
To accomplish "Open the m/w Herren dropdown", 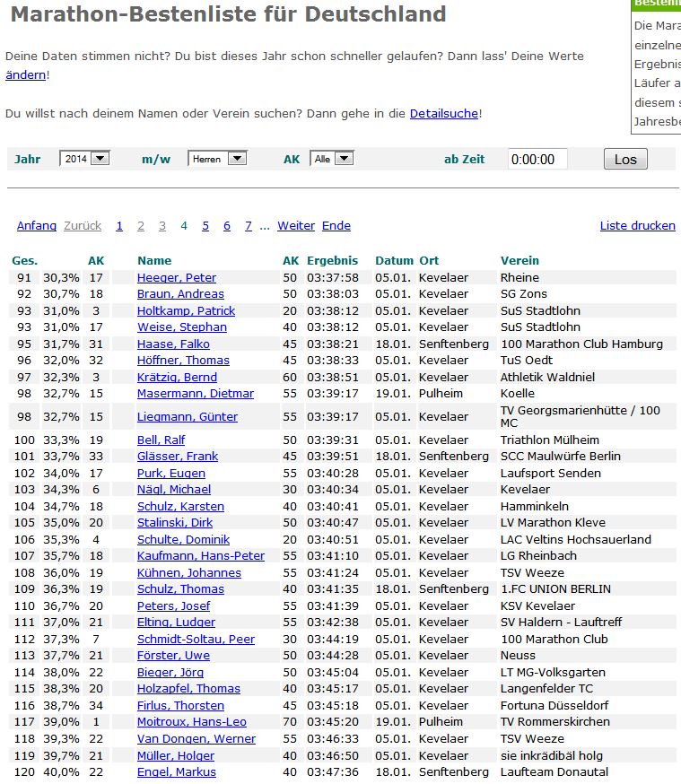I will [x=217, y=159].
